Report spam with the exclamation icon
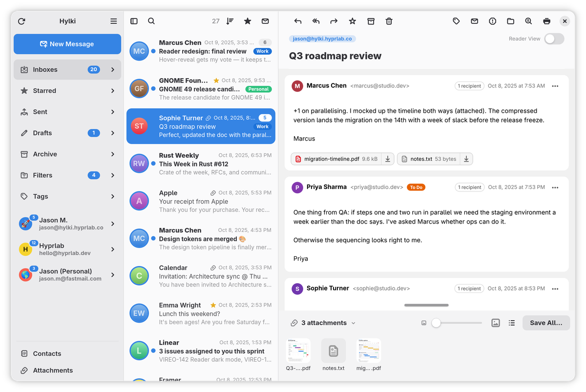The width and height of the screenshot is (586, 392). point(492,21)
